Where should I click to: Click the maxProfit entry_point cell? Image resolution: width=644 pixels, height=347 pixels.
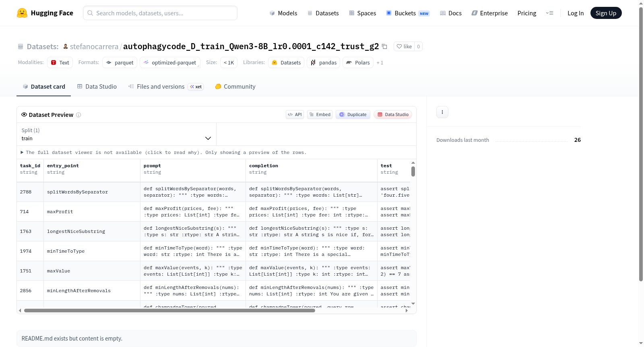click(92, 212)
